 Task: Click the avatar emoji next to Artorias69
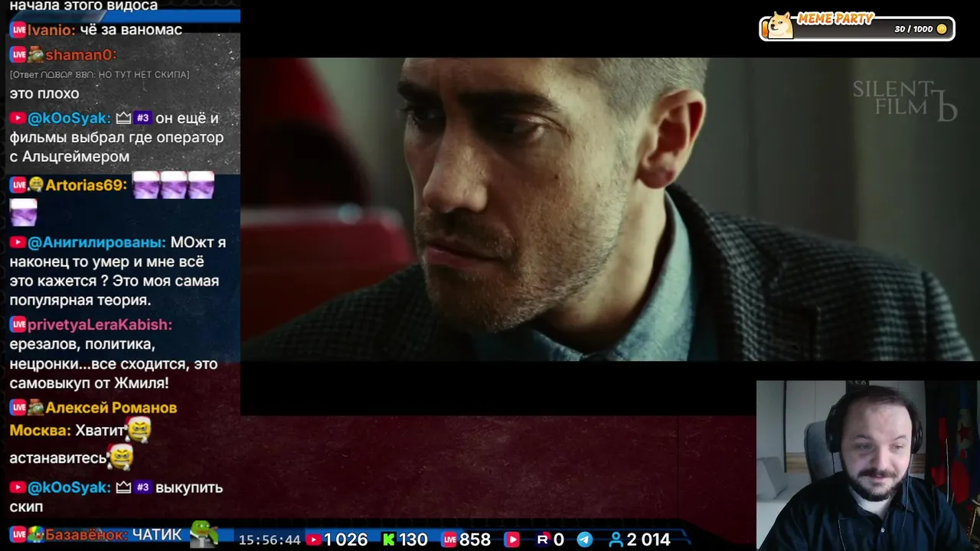36,185
